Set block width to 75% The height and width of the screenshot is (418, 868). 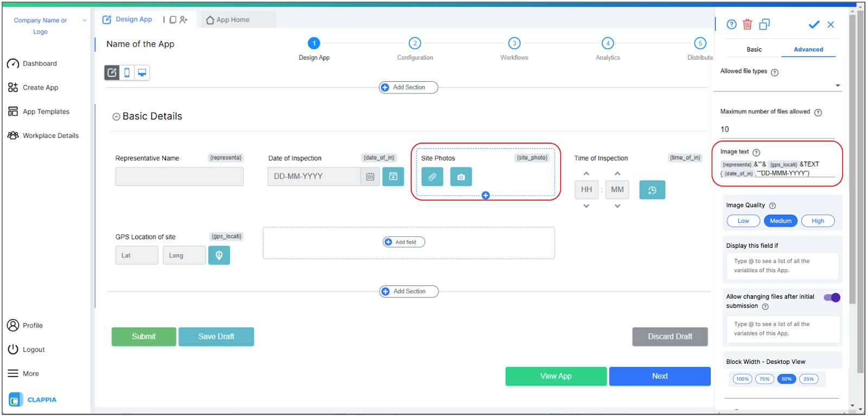click(765, 379)
